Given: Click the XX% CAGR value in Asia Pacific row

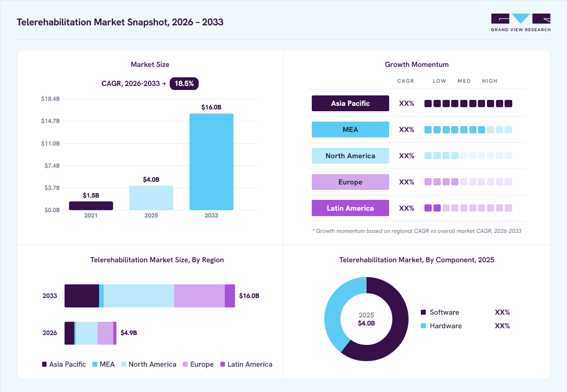Looking at the screenshot, I should pos(406,103).
